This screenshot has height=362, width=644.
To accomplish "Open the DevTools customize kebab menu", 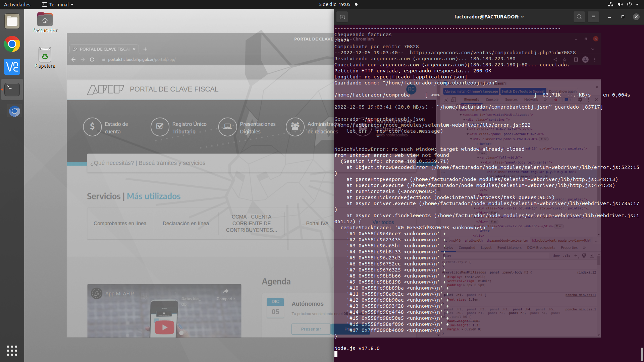I will coord(588,100).
